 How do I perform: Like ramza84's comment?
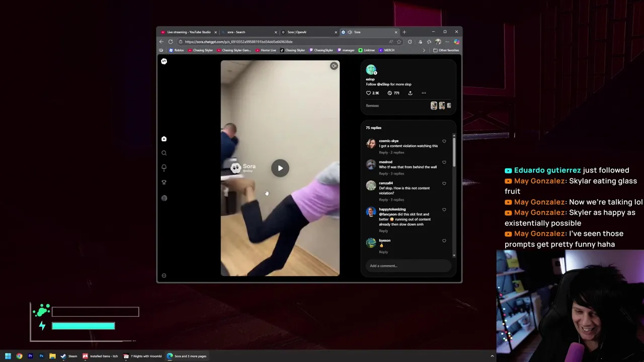point(444,184)
